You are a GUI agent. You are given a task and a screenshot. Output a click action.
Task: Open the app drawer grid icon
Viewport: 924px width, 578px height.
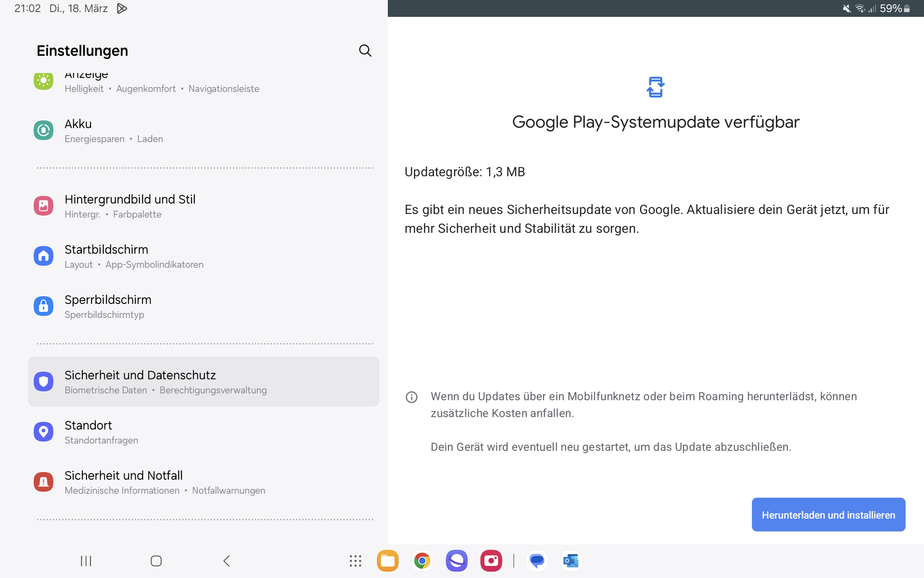click(x=355, y=561)
